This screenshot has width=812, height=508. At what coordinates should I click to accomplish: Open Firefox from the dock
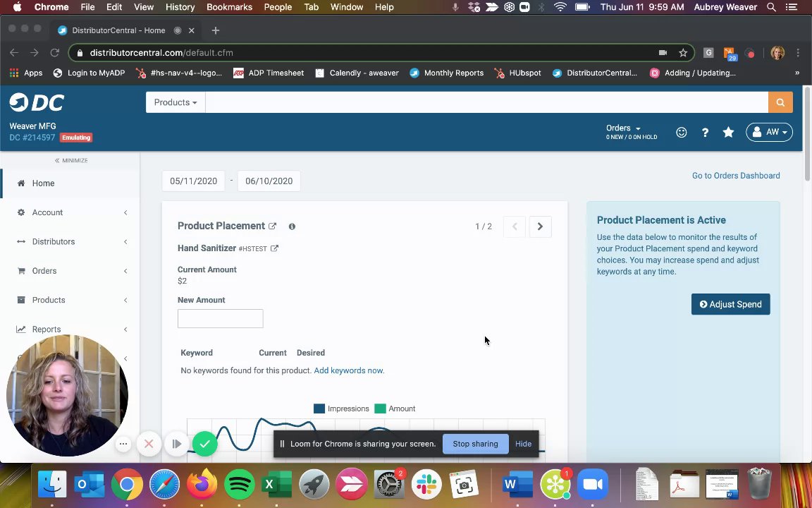click(202, 484)
